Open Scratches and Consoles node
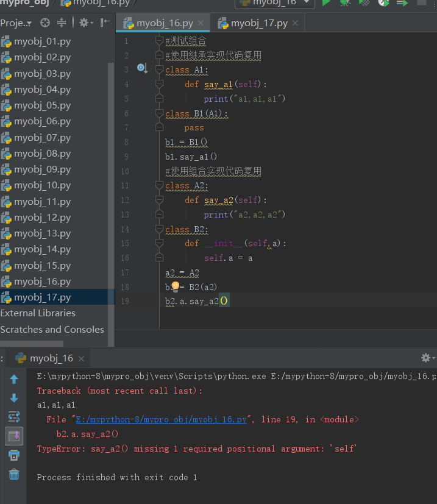Screen dimensions: 437x504 52,330
